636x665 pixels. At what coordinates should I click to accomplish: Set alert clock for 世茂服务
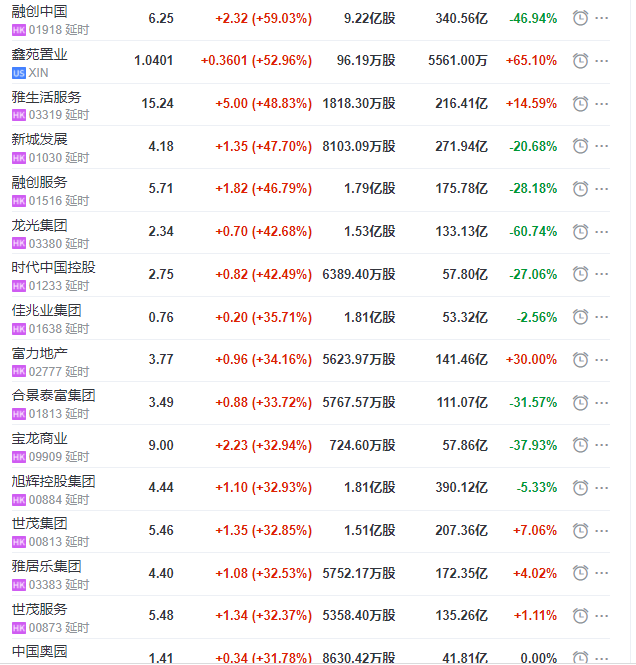tap(580, 616)
